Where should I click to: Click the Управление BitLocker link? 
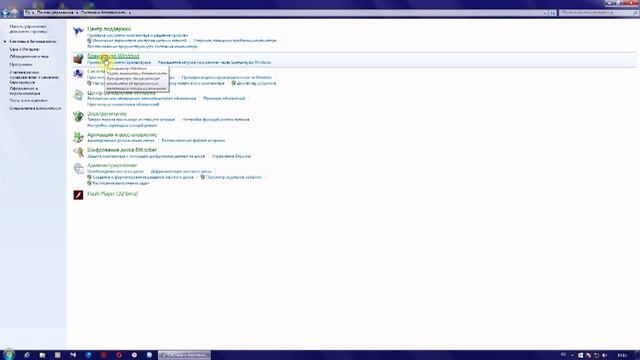pyautogui.click(x=231, y=156)
